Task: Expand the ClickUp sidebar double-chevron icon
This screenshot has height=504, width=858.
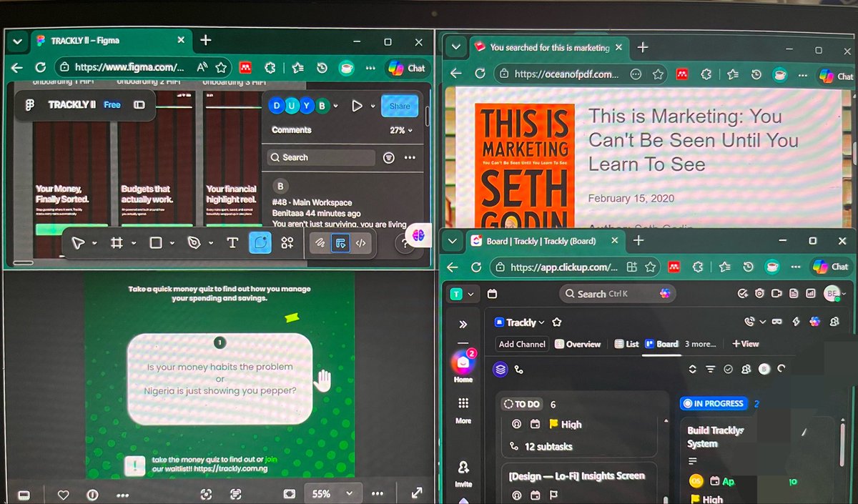Action: [x=463, y=324]
